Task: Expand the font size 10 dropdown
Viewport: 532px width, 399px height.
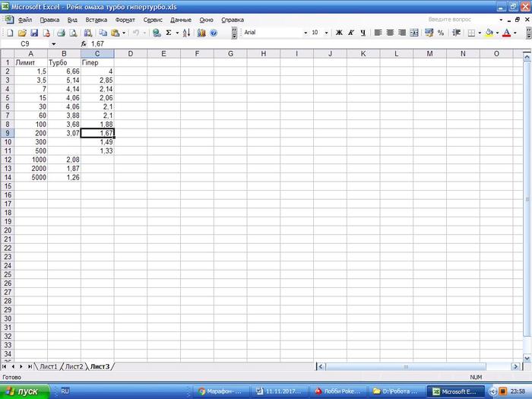Action: pyautogui.click(x=326, y=33)
